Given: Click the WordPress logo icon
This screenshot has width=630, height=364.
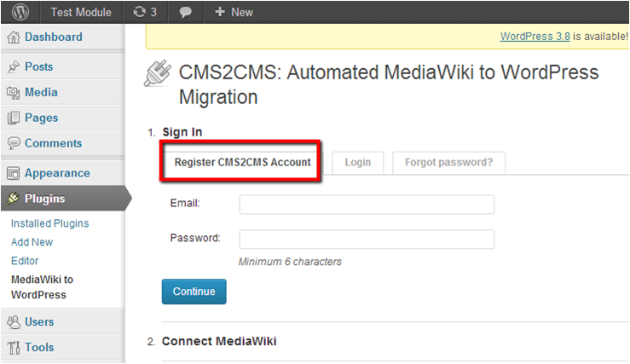Looking at the screenshot, I should pos(20,12).
